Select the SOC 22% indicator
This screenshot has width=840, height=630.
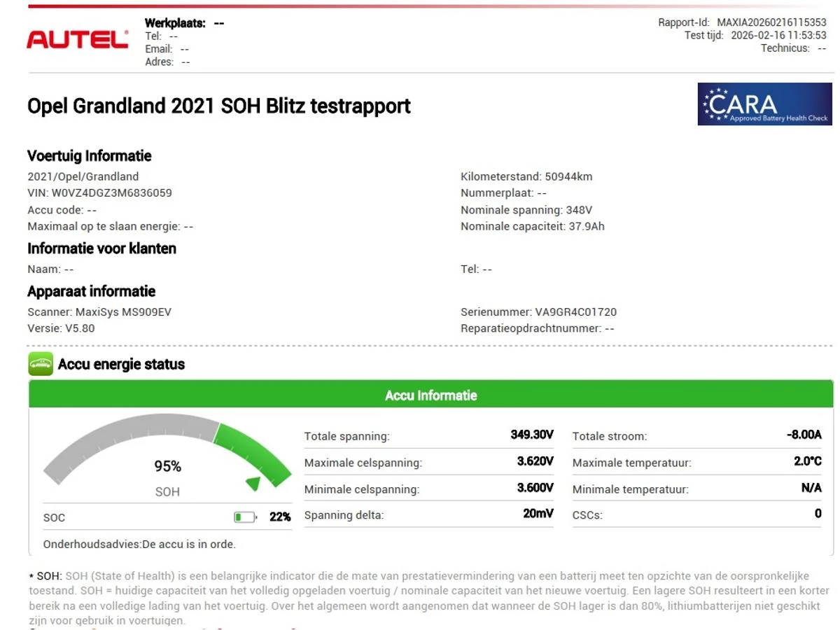pos(279,517)
